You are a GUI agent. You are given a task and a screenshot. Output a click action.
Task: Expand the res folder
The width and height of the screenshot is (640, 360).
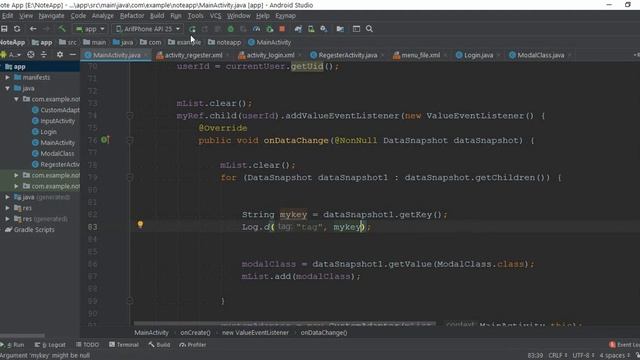coord(7,208)
